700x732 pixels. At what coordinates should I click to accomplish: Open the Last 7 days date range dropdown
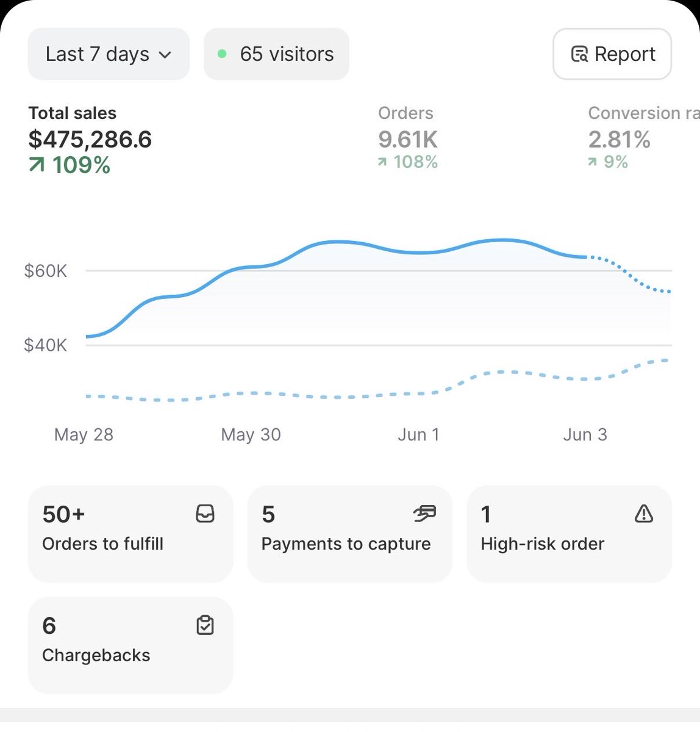click(109, 54)
